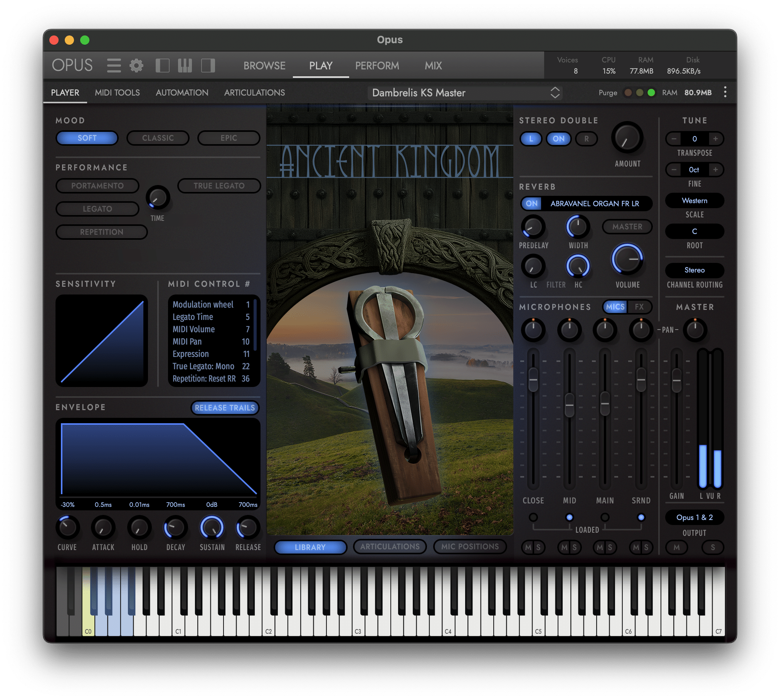Load the CLOSE mic position
The width and height of the screenshot is (780, 700).
[x=533, y=517]
